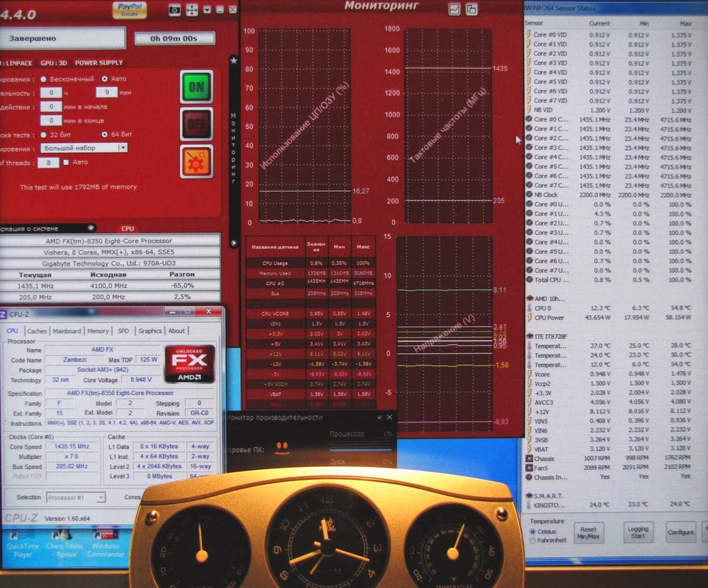Viewport: 708px width, 588px height.
Task: Switch to the LINPACK test tab
Action: point(18,63)
